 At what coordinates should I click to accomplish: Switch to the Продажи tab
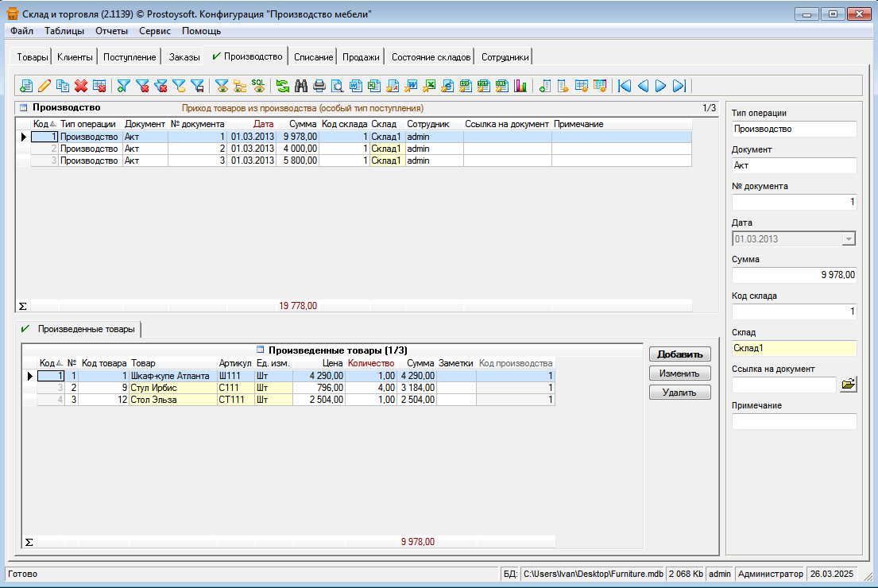point(361,57)
